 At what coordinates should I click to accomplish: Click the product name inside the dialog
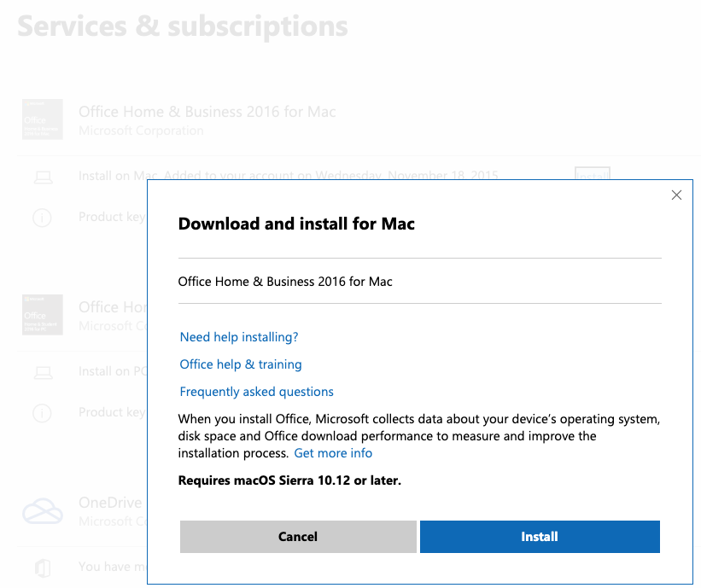pyautogui.click(x=285, y=282)
